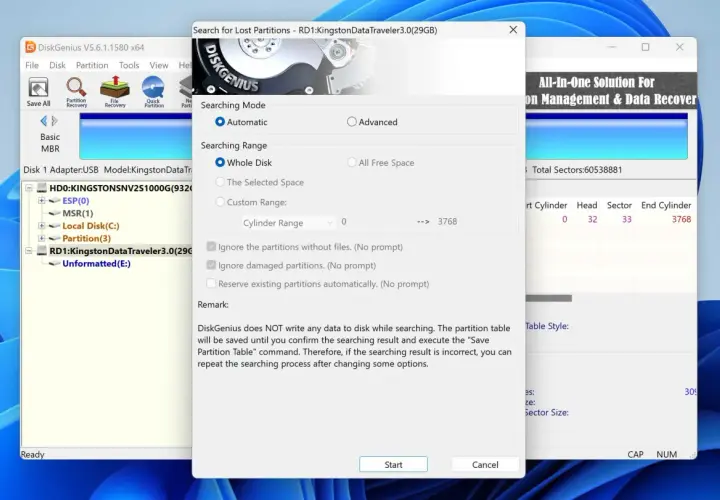Minimize the DiskGenius main window

pyautogui.click(x=612, y=47)
